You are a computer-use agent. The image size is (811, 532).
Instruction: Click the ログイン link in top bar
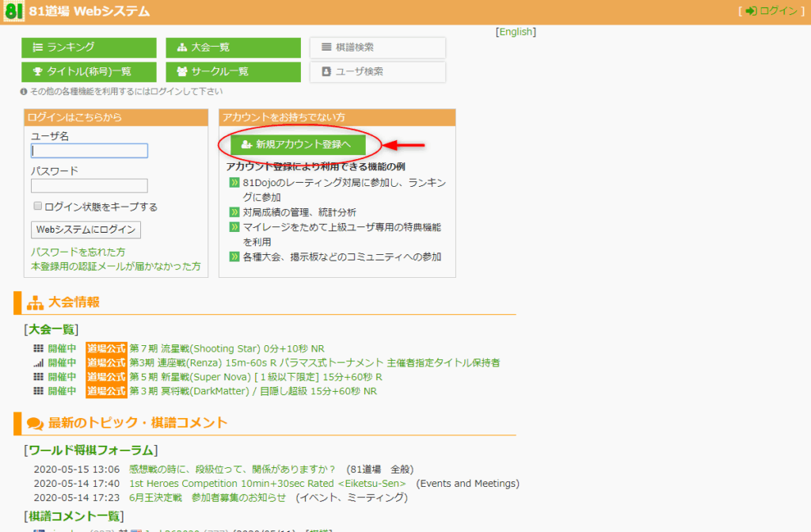click(771, 11)
